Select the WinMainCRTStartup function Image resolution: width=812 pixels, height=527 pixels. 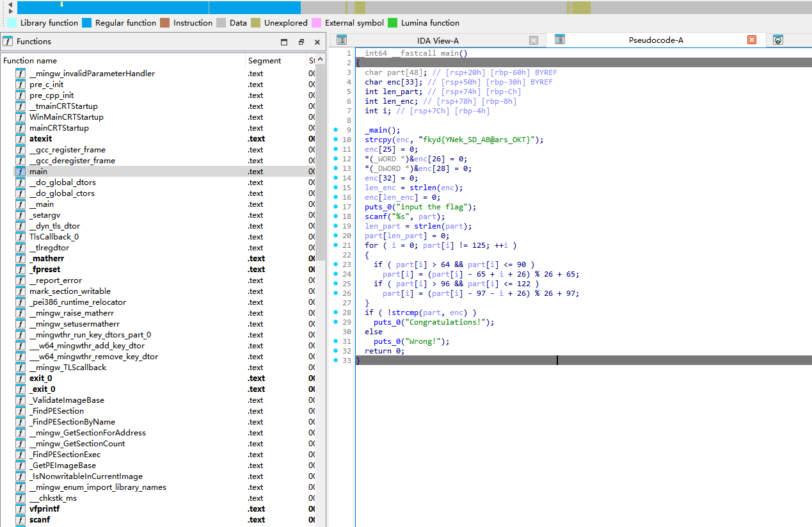(66, 117)
